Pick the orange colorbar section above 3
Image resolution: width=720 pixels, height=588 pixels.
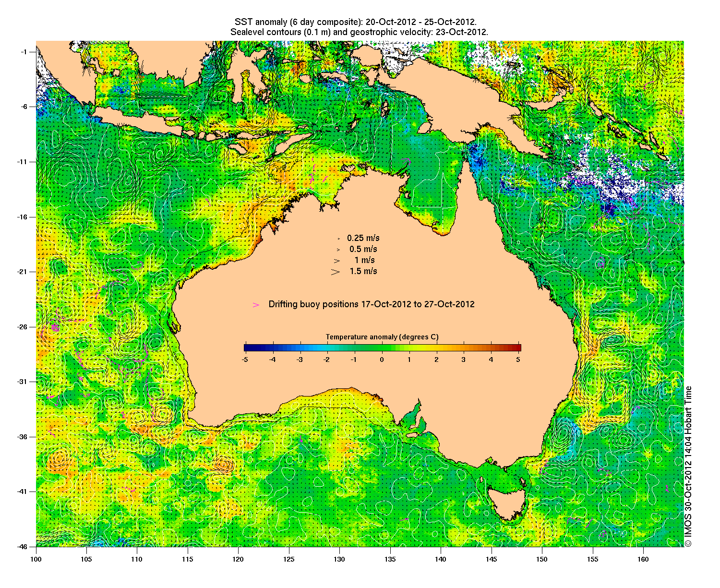pos(464,348)
